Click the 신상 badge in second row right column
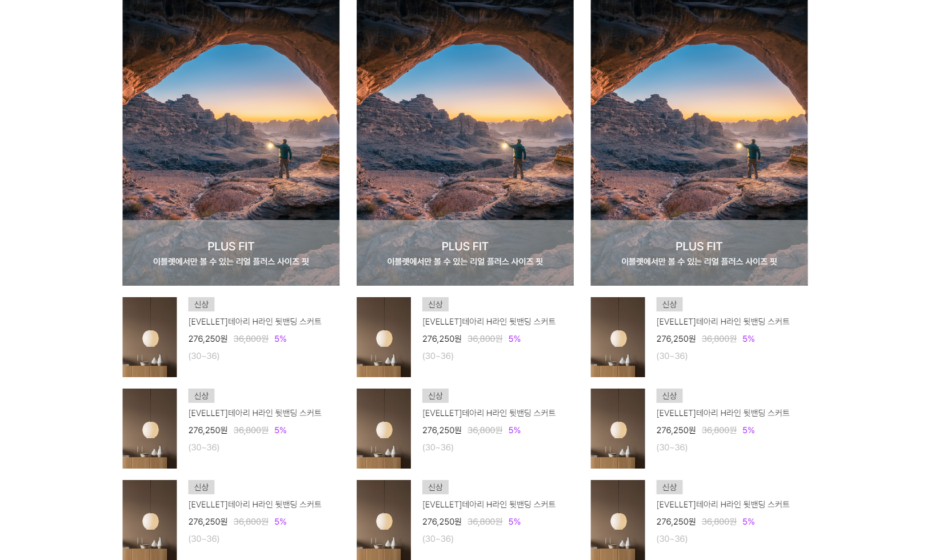The image size is (931, 560). tap(669, 396)
